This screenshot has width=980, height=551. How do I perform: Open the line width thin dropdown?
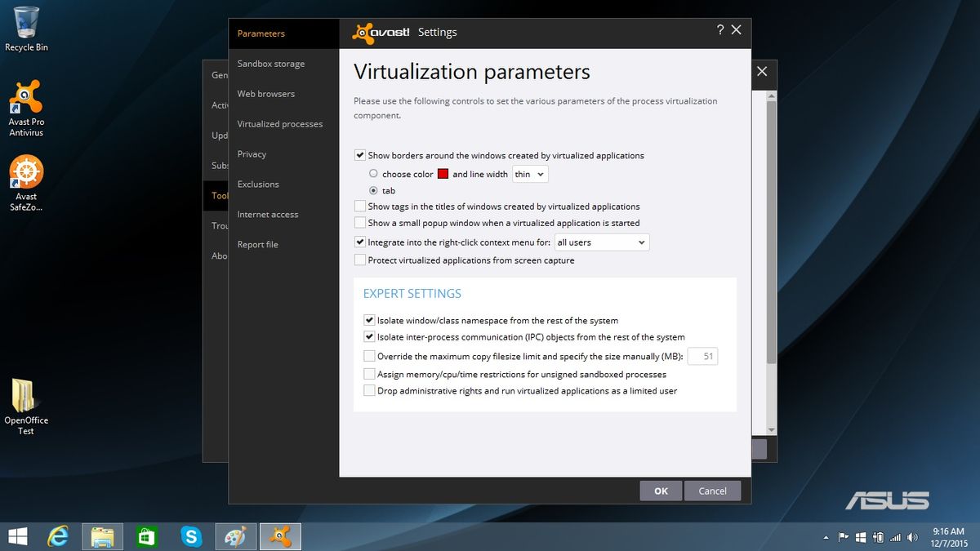click(530, 174)
